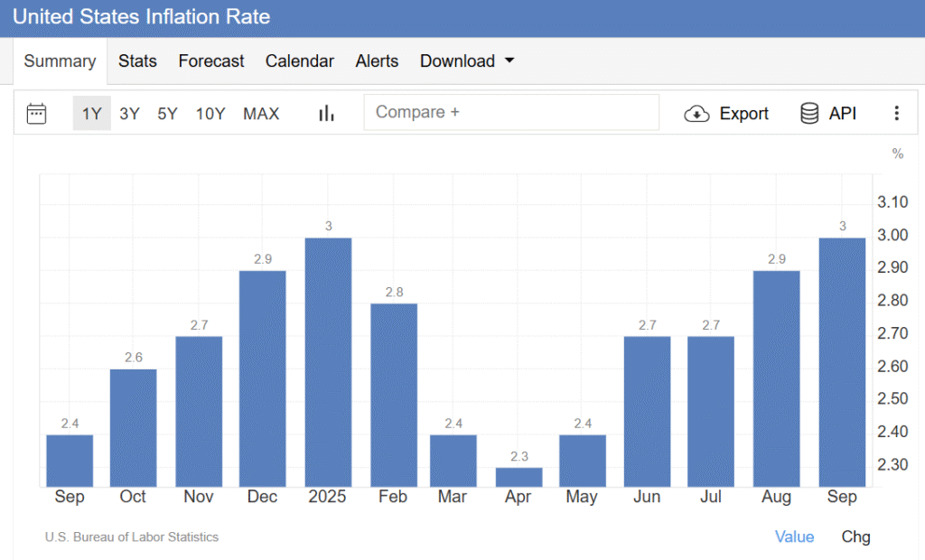Click the Download caret arrow
The image size is (925, 560).
(x=509, y=61)
